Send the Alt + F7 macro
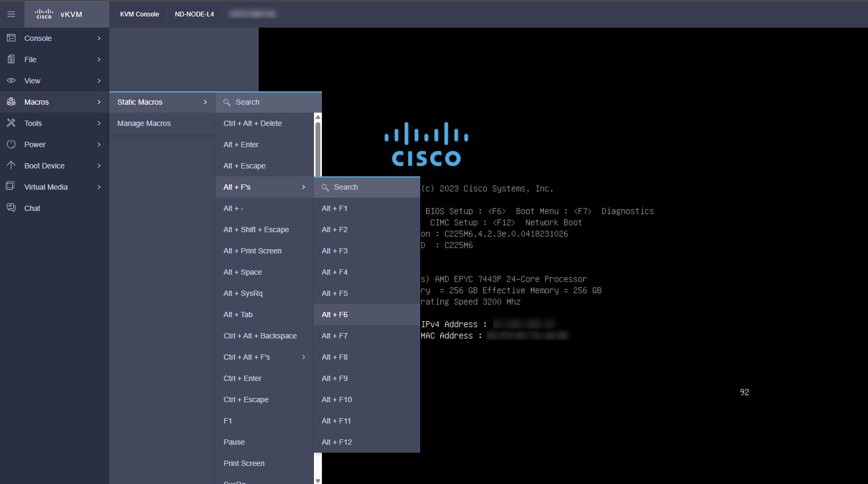This screenshot has height=484, width=868. coord(367,336)
